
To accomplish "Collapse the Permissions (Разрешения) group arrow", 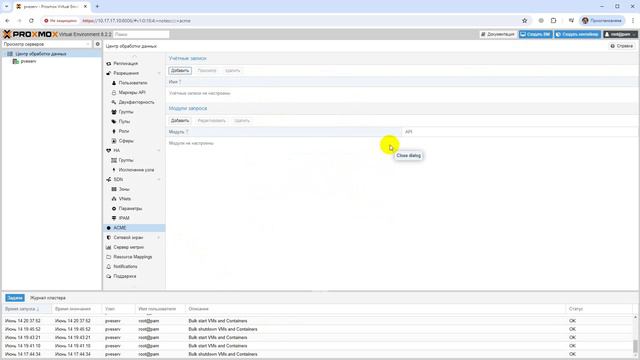I will coord(159,73).
